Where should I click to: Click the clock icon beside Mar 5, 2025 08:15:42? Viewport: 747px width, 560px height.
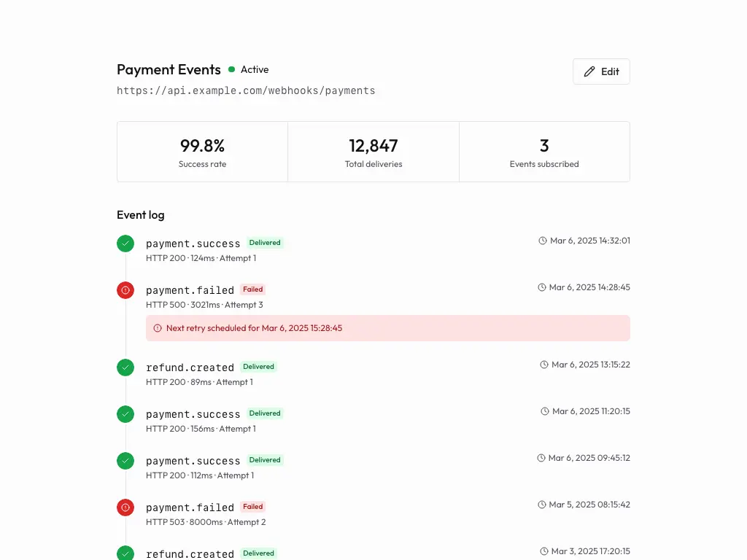(x=541, y=504)
